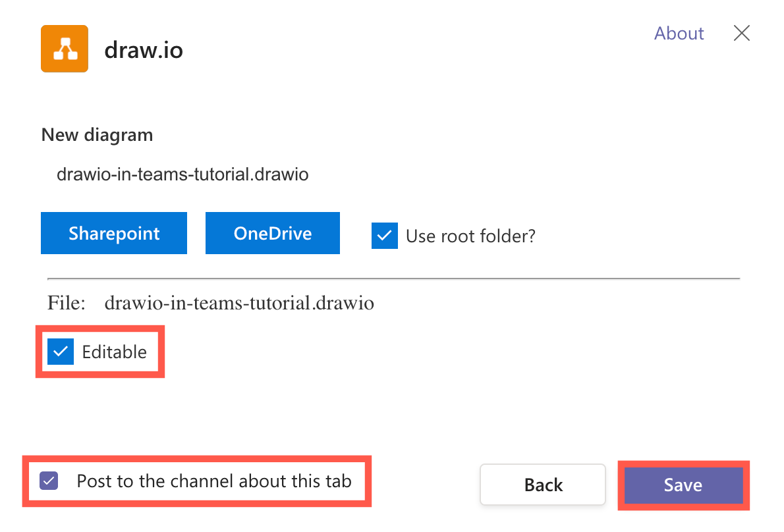Click the orange draw.io diagram logo

point(64,48)
